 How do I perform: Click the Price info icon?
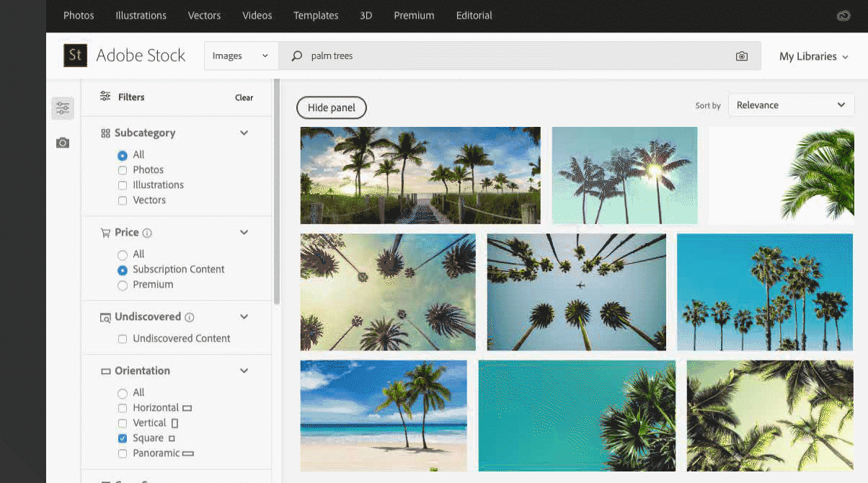click(x=147, y=233)
